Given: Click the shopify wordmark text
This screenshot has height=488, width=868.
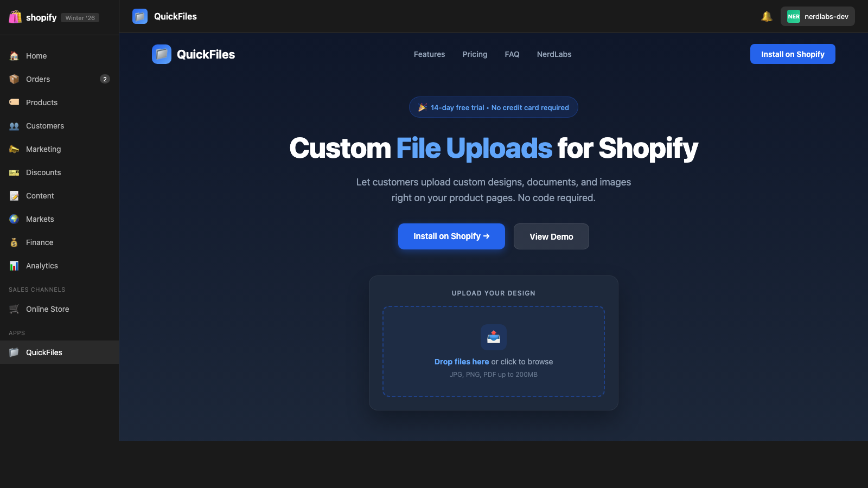Looking at the screenshot, I should [41, 17].
